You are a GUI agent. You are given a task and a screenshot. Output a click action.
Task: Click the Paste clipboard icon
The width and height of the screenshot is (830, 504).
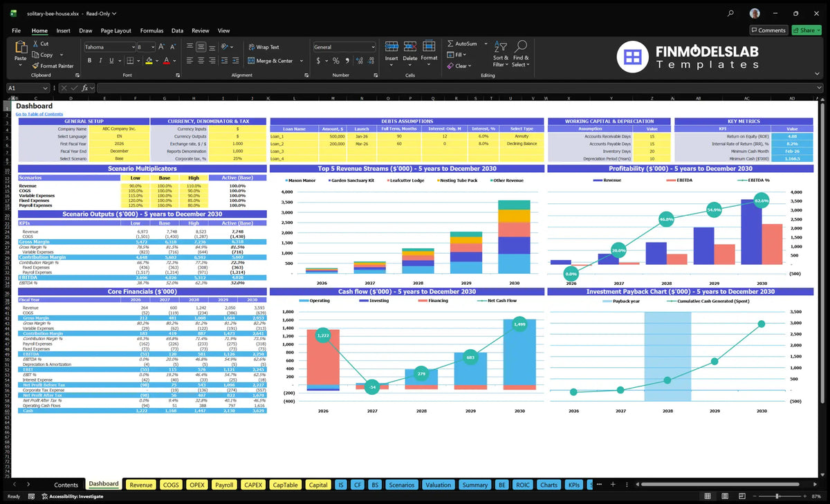coord(20,47)
